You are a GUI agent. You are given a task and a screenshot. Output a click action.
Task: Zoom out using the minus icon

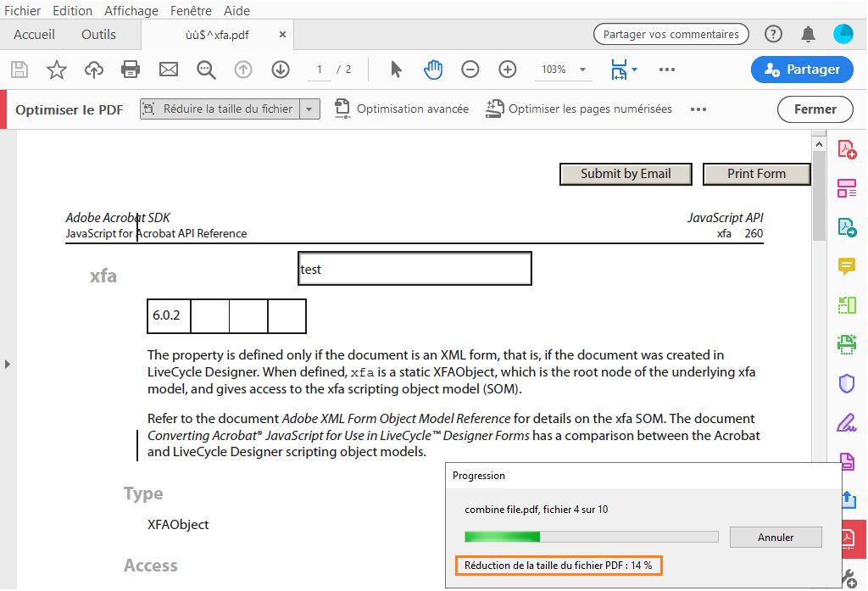coord(470,70)
